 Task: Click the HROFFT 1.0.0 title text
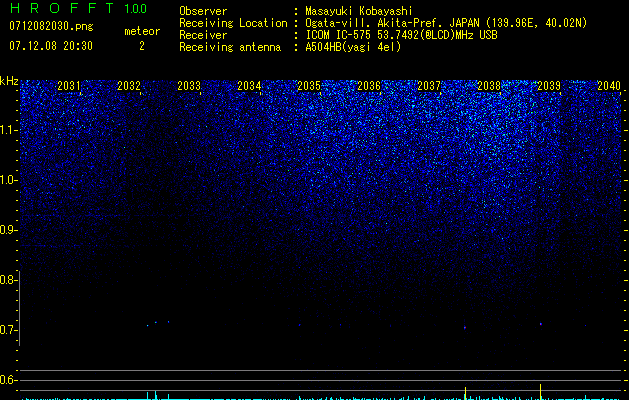click(x=78, y=8)
